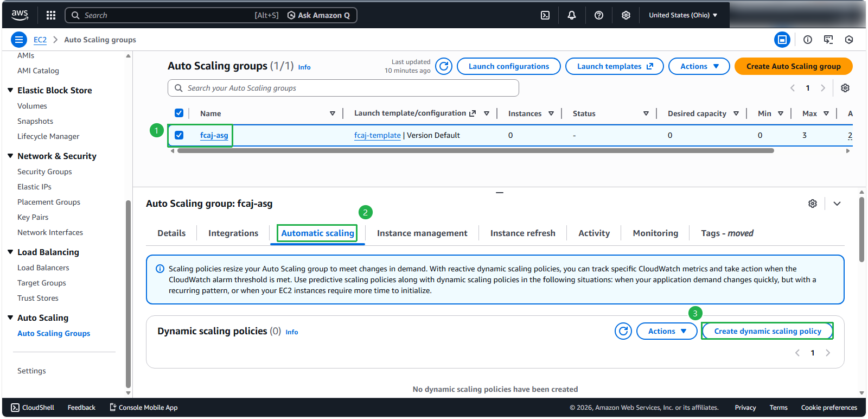The height and width of the screenshot is (419, 868).
Task: Go to previous page of Auto Scaling groups
Action: point(793,88)
